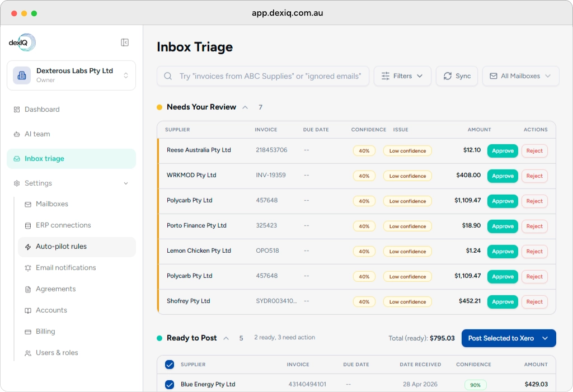Screen dimensions: 573x392
Task: Click the Email notifications bell icon
Action: (x=28, y=268)
